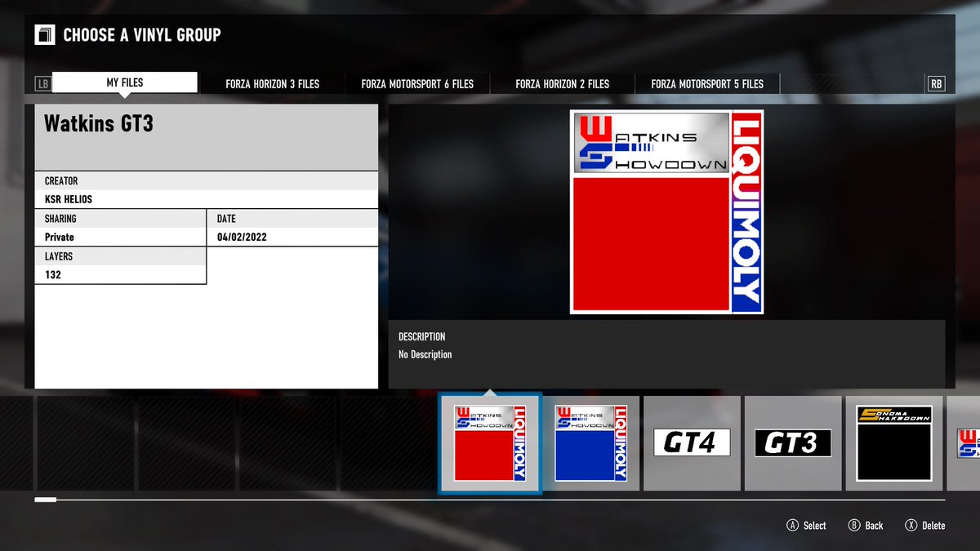Click the DATE label
The image size is (980, 551).
point(226,219)
